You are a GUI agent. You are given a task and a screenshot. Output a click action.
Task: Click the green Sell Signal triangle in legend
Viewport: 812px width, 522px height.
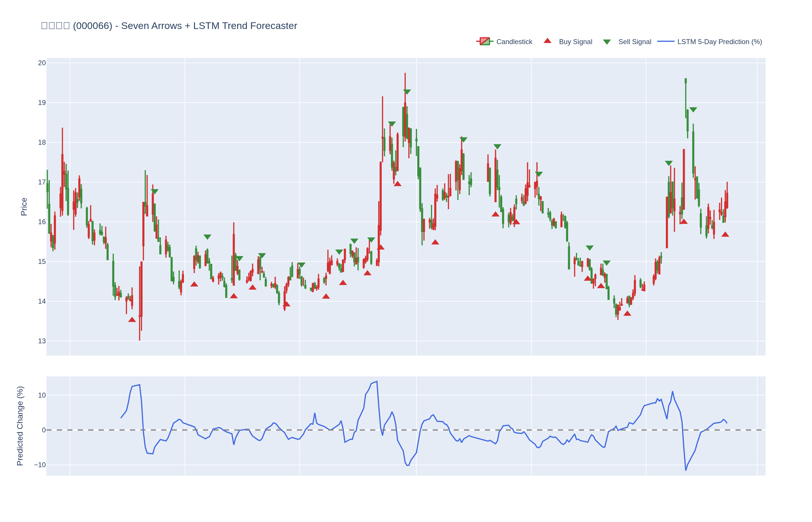pos(607,42)
